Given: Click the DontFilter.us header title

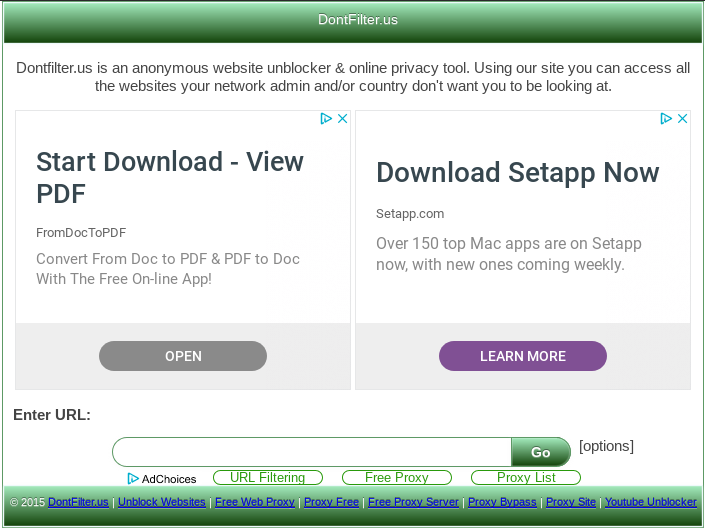Looking at the screenshot, I should point(358,20).
